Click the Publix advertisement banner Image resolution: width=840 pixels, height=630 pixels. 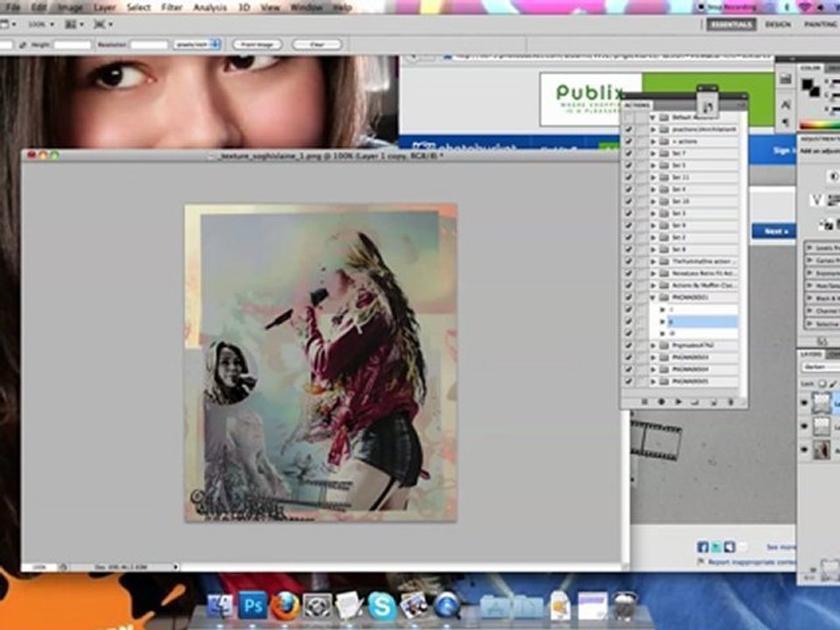click(657, 100)
